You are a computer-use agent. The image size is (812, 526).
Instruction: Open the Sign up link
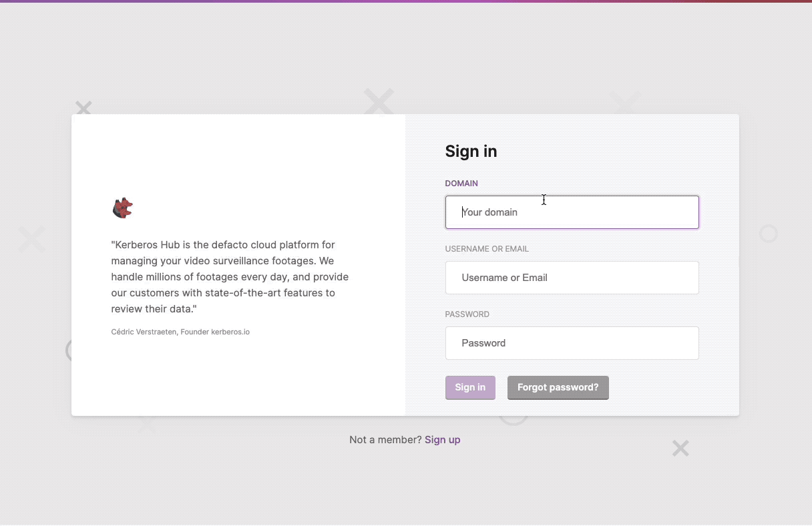point(442,439)
